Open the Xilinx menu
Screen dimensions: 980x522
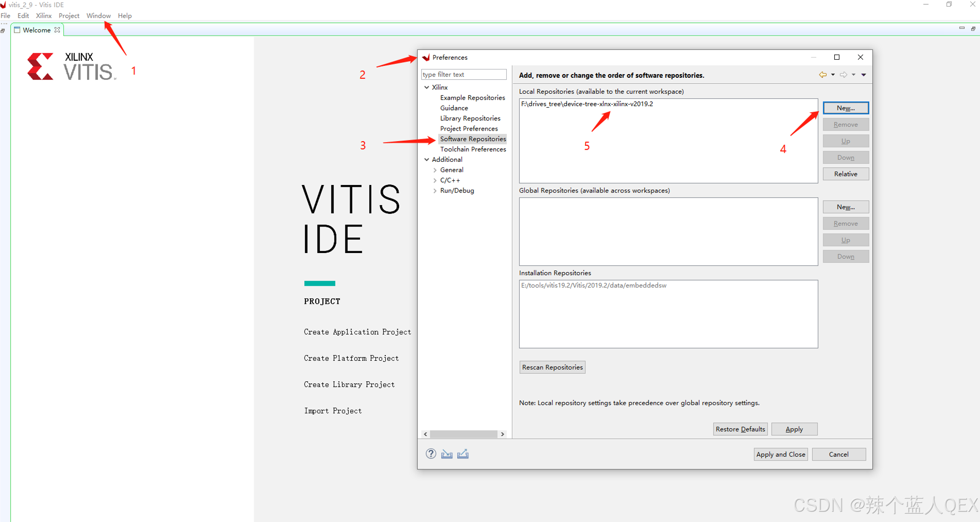pyautogui.click(x=43, y=15)
